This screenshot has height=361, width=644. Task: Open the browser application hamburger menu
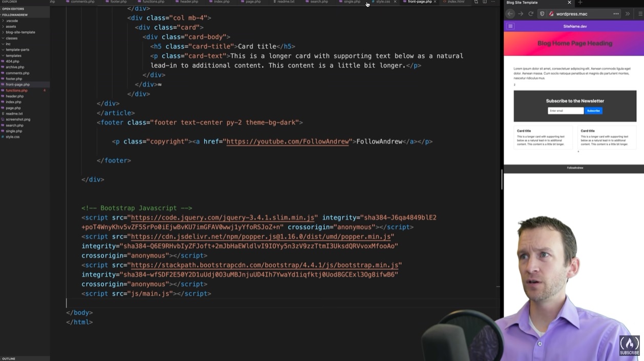[x=639, y=14]
